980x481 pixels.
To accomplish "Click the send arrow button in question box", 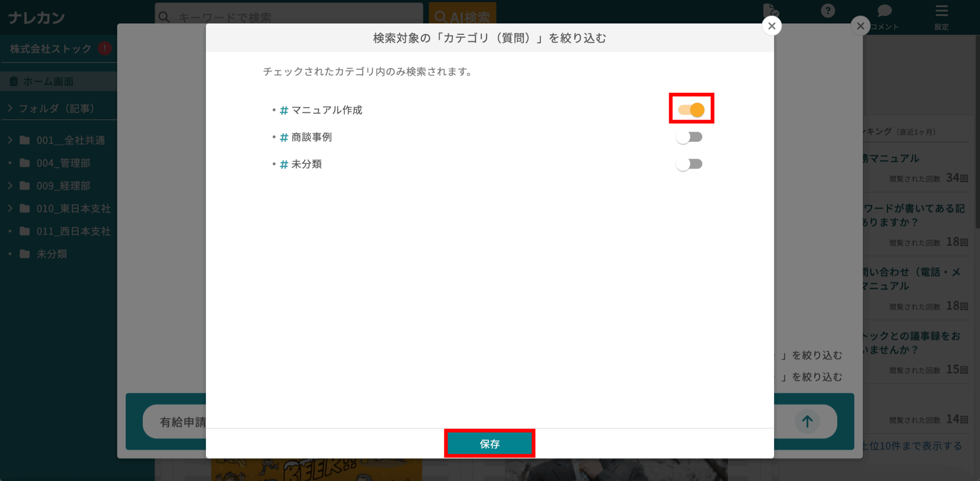I will pos(807,421).
